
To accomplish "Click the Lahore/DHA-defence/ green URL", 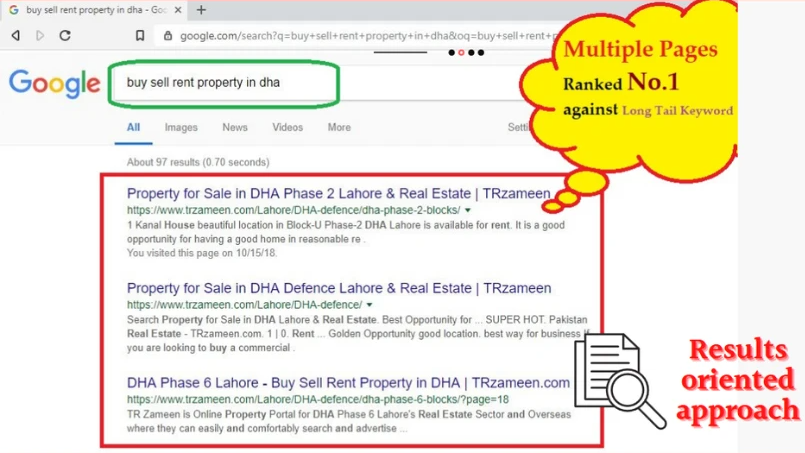I will pos(244,305).
